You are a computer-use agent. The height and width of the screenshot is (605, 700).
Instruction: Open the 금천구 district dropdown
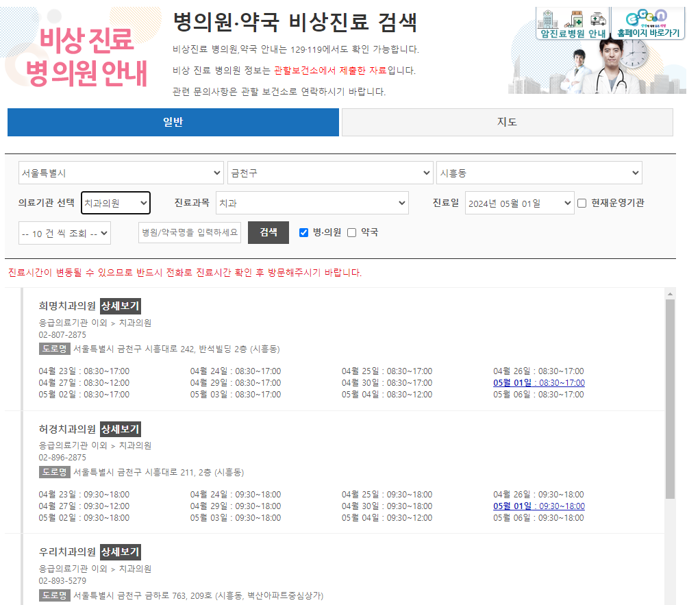point(330,173)
